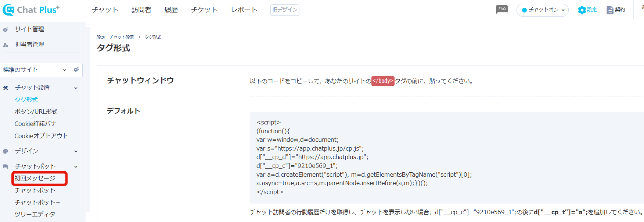Switch to 旧デザイン

[x=285, y=10]
